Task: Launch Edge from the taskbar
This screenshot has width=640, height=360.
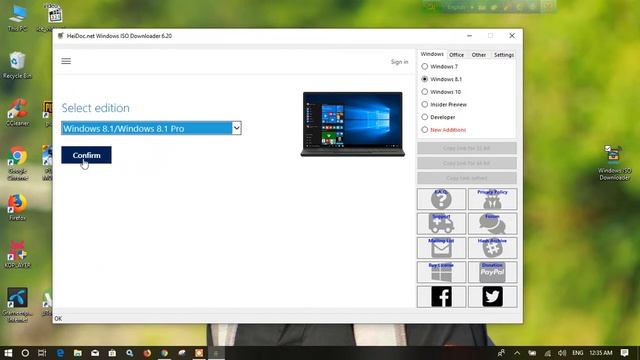Action: (60, 353)
